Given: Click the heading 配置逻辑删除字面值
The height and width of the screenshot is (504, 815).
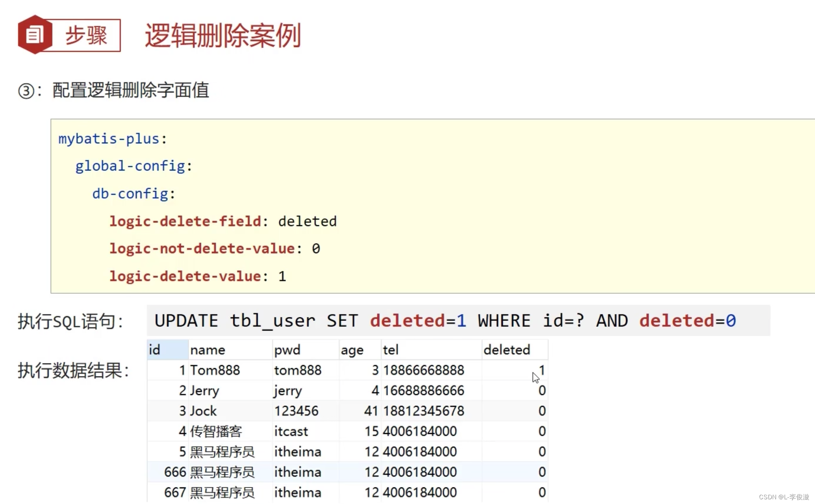Looking at the screenshot, I should pyautogui.click(x=131, y=90).
